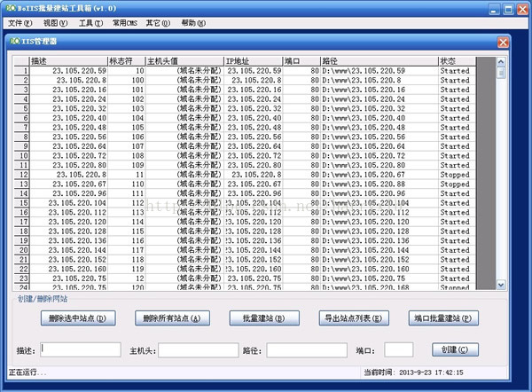
Task: Click identifier cell 12 in row 23
Action: tap(126, 278)
